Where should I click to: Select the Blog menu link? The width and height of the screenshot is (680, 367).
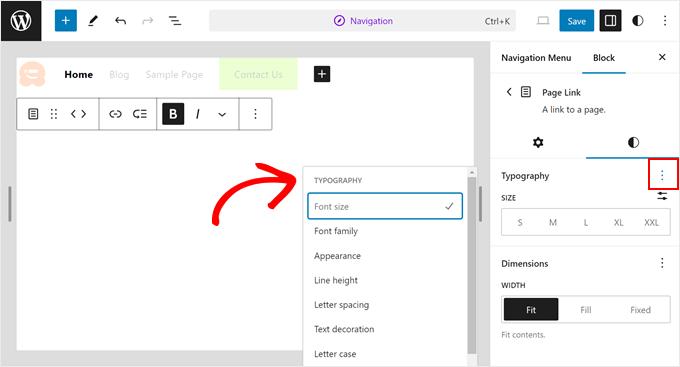pos(119,75)
